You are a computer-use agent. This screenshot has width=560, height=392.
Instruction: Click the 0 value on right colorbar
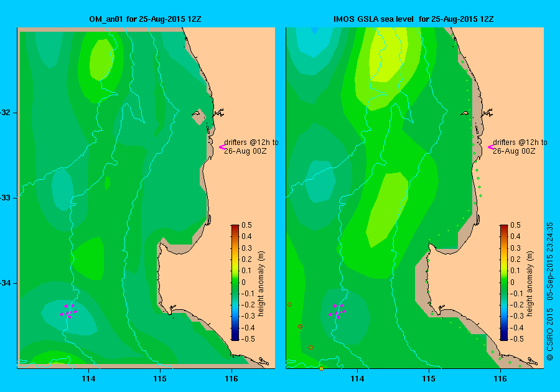pyautogui.click(x=512, y=282)
